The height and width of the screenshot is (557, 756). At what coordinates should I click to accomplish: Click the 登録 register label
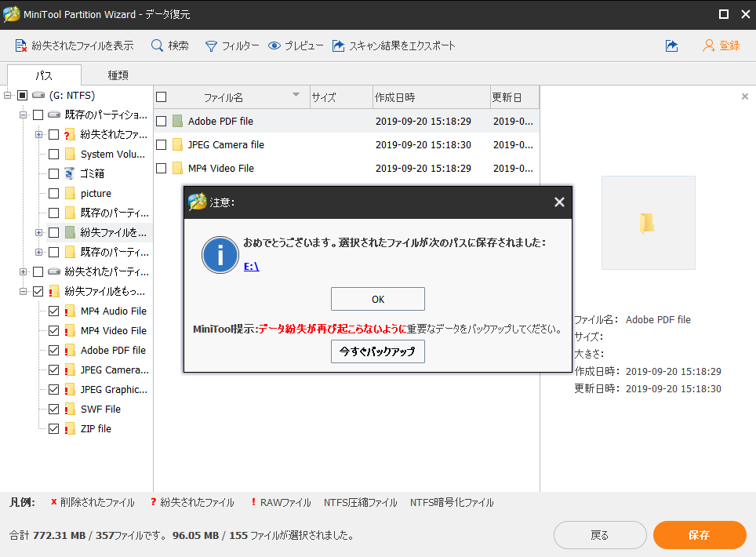pos(729,46)
